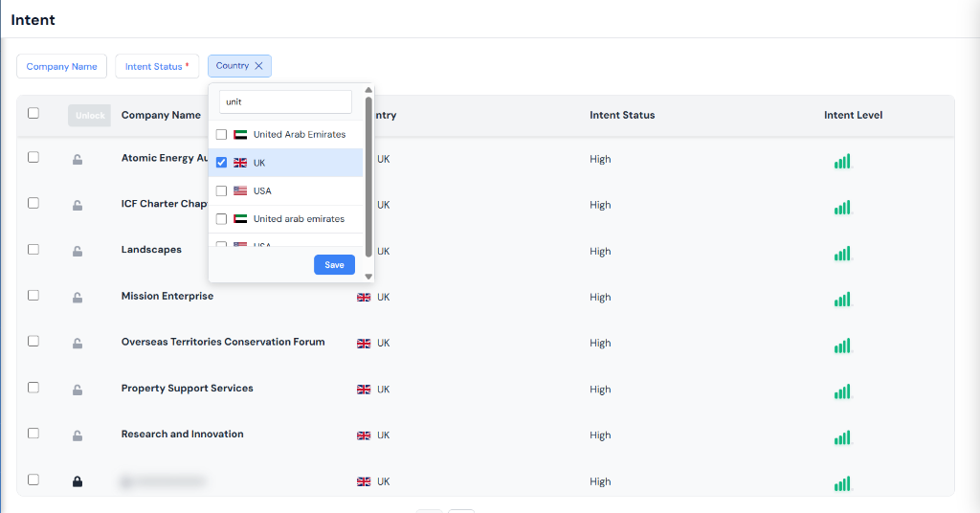
Task: Open Mission Enterprise company name
Action: pyautogui.click(x=167, y=296)
